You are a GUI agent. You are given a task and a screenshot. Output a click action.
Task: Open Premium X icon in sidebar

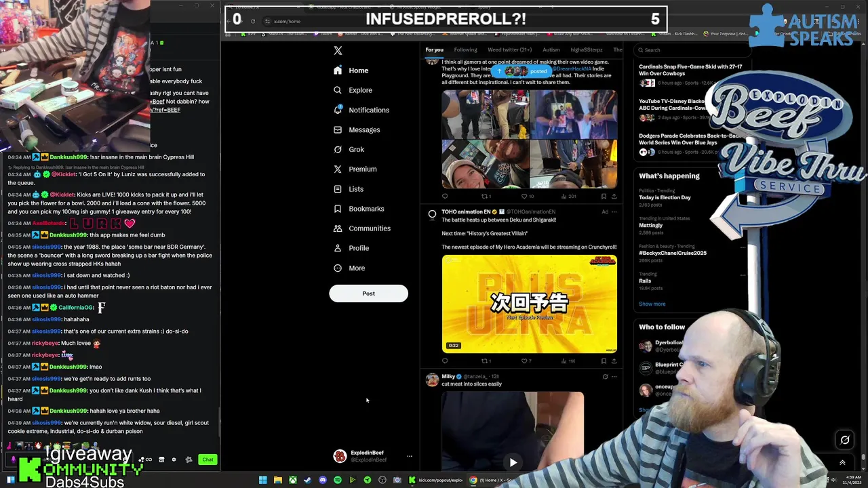click(338, 169)
